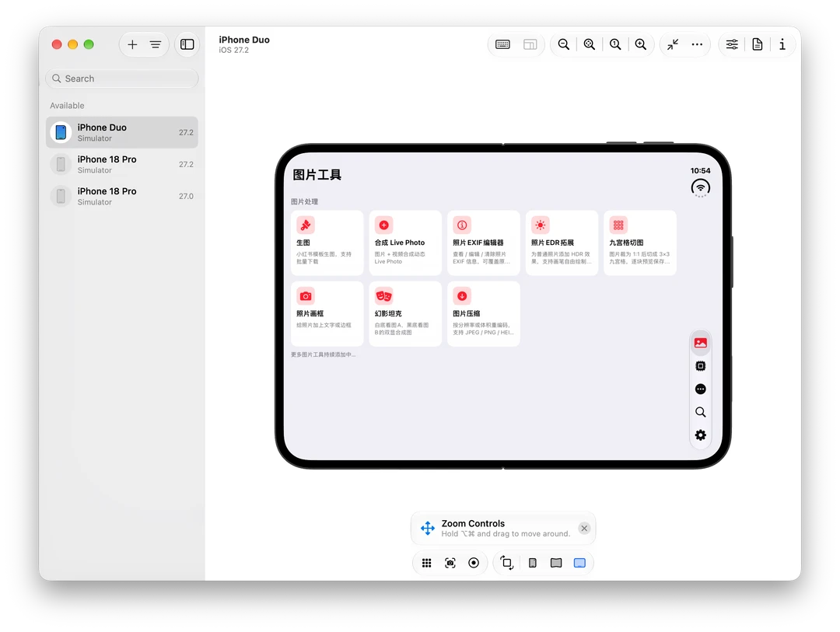Show the device info inspector

point(782,44)
